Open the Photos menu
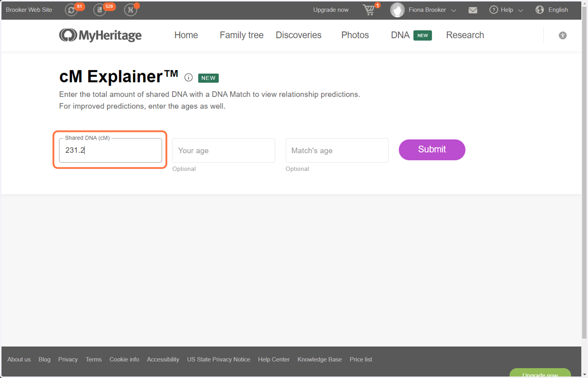The width and height of the screenshot is (588, 378). pyautogui.click(x=355, y=35)
